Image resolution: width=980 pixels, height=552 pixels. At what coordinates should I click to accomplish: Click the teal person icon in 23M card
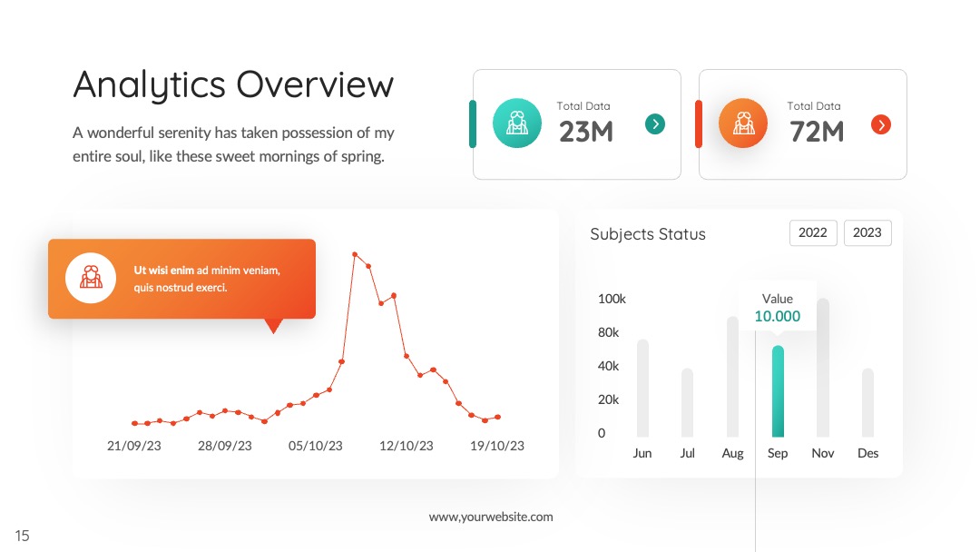coord(517,123)
